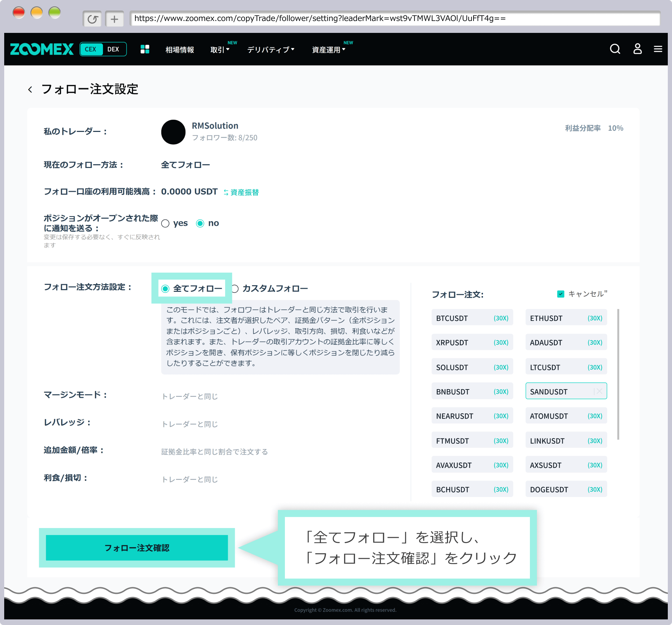The height and width of the screenshot is (625, 672).
Task: Click the footer copyright Zoomex.com text
Action: click(345, 610)
